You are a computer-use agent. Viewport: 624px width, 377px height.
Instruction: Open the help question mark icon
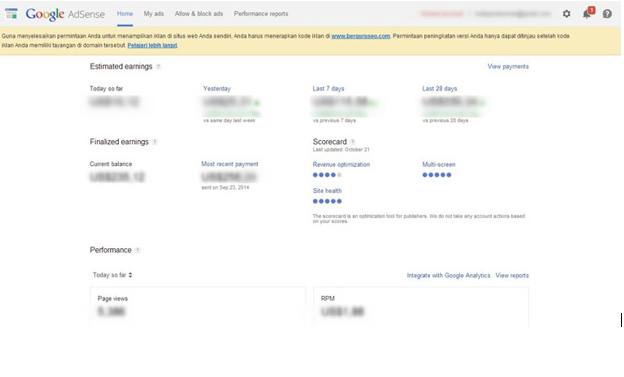pyautogui.click(x=607, y=14)
